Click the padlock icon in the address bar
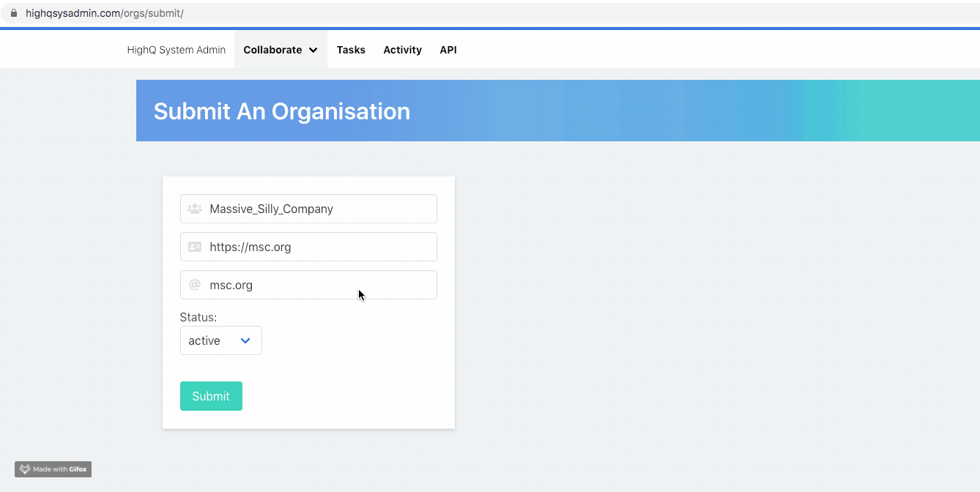The width and height of the screenshot is (980, 492). 13,14
